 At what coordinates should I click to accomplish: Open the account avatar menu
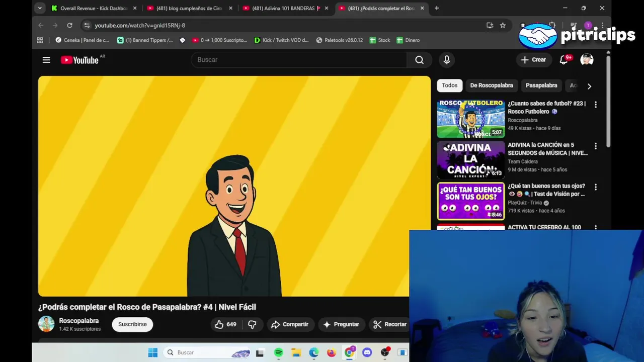[587, 60]
